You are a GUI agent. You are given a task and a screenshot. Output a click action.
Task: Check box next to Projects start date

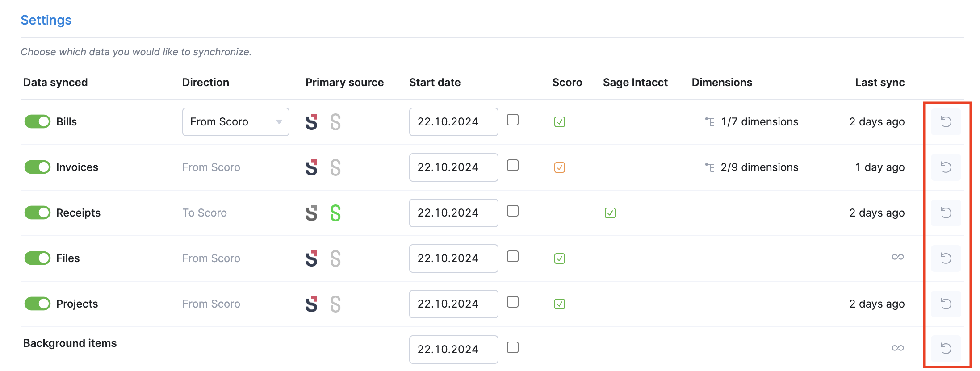pyautogui.click(x=513, y=302)
